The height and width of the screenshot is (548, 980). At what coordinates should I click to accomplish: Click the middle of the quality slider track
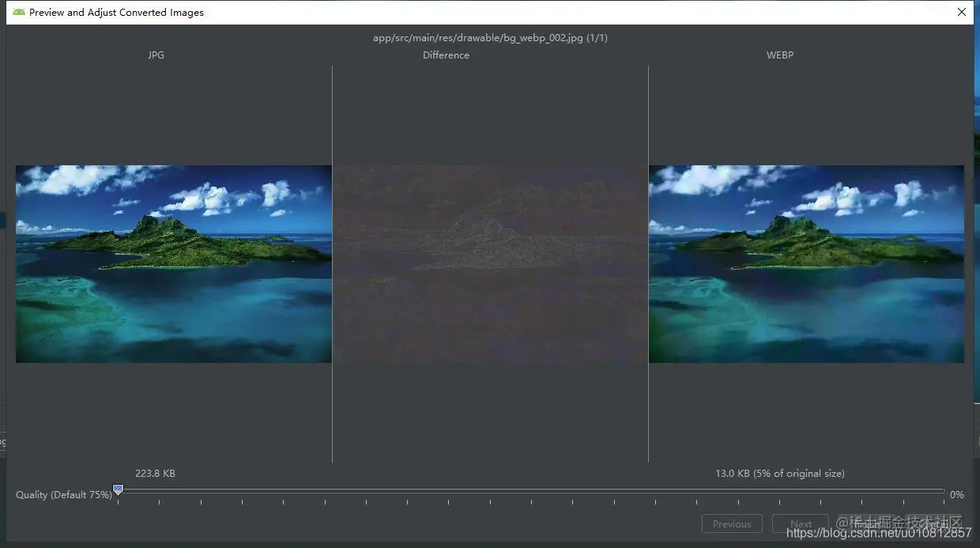coord(530,491)
